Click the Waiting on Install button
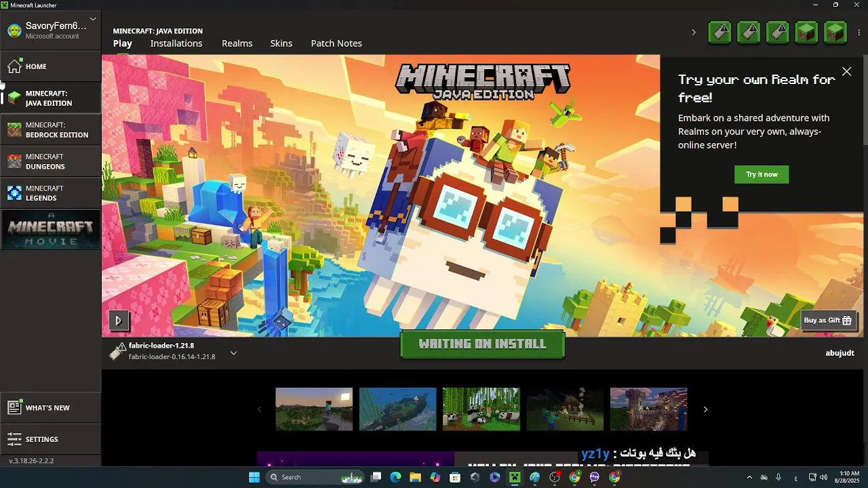The image size is (868, 488). (482, 344)
